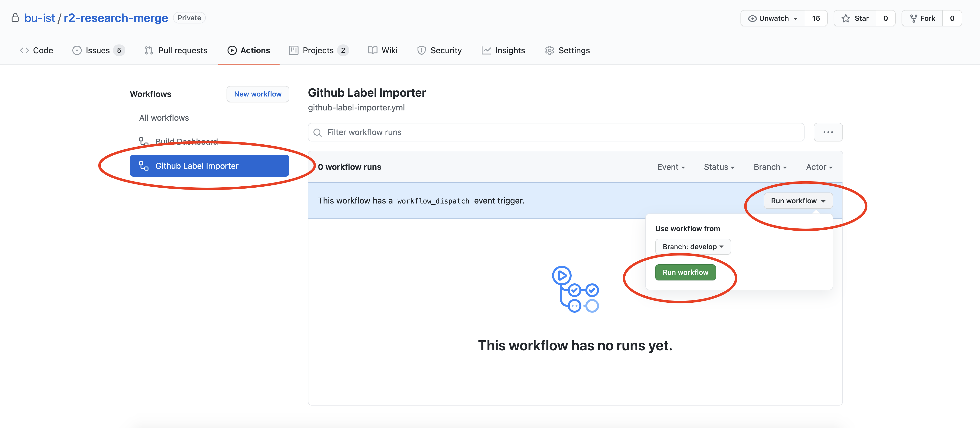Click the workflow_dispatch code text

(x=433, y=201)
